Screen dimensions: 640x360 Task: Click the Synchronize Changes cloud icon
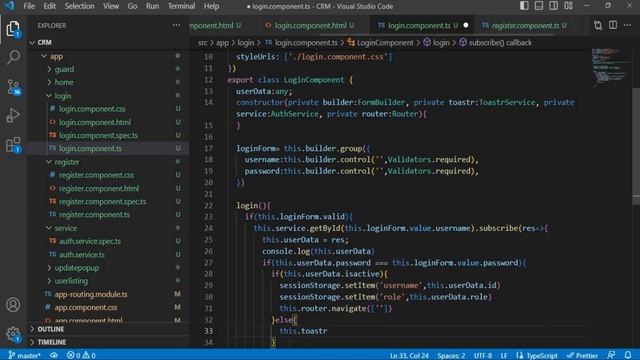coord(54,355)
